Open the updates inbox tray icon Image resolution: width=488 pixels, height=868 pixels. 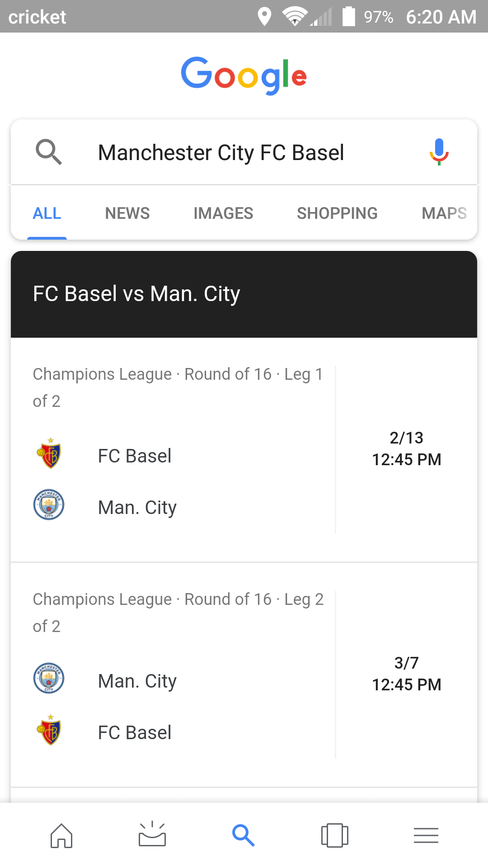(152, 834)
